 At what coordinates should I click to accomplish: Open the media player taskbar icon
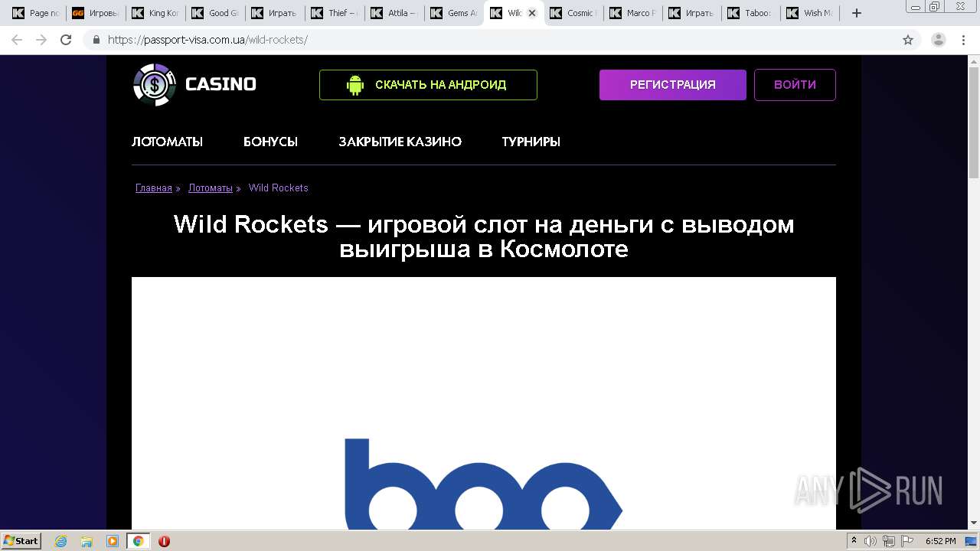coord(112,541)
